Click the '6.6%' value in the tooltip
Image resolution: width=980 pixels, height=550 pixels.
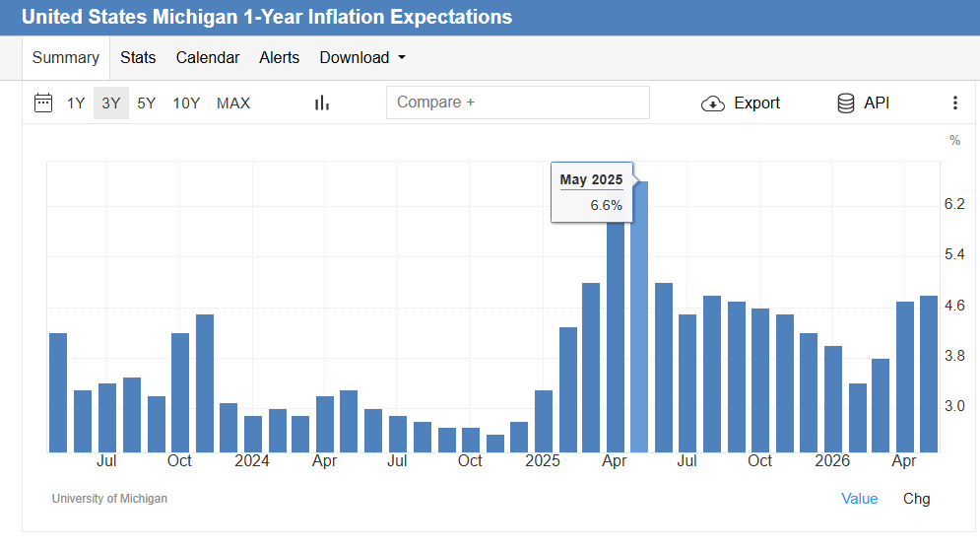point(607,205)
